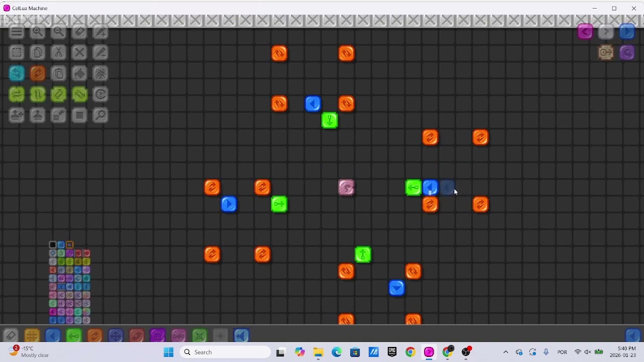Click the green diagonal flip up-right button
The image size is (644, 362).
pyautogui.click(x=59, y=95)
